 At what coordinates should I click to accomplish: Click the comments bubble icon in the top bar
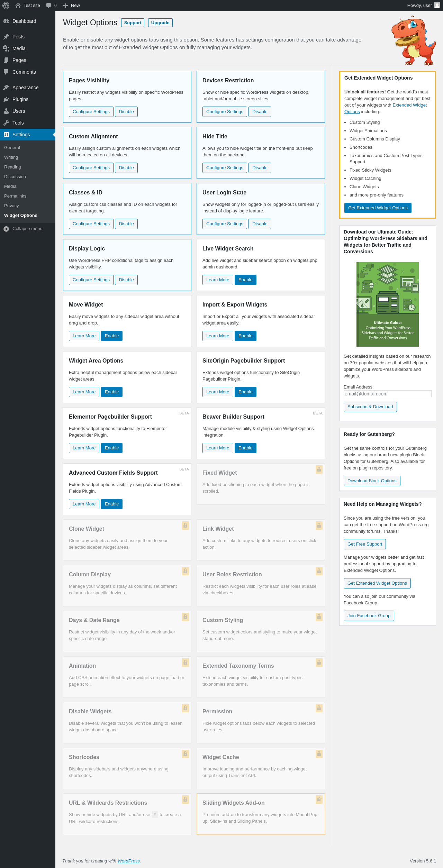pos(48,6)
